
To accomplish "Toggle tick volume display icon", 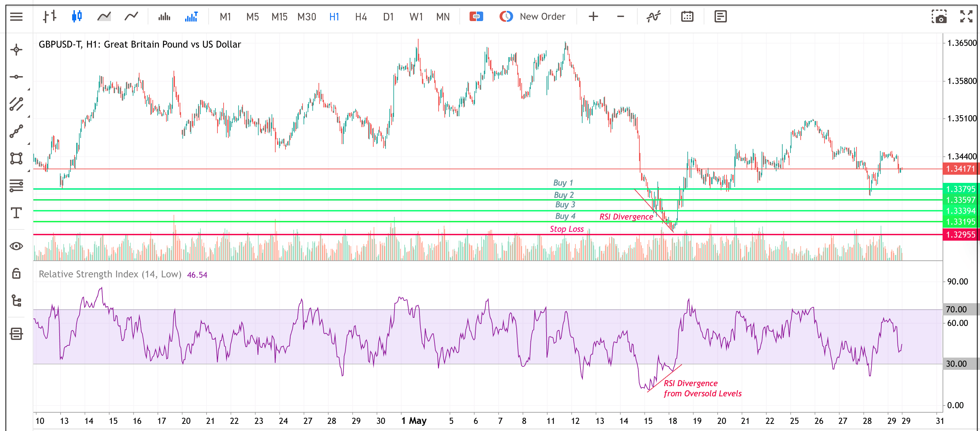I will (x=164, y=17).
